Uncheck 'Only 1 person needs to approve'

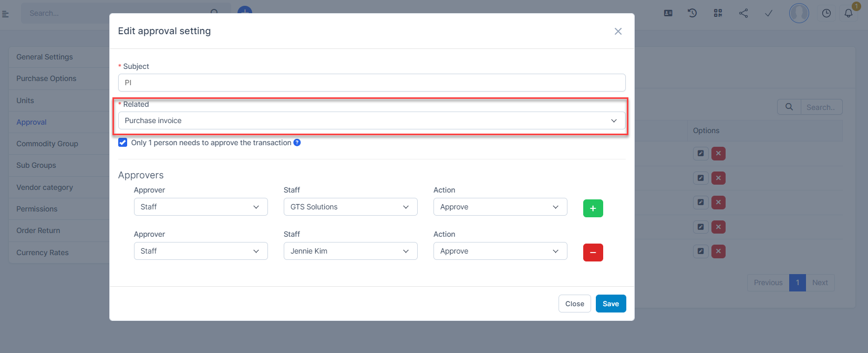123,143
